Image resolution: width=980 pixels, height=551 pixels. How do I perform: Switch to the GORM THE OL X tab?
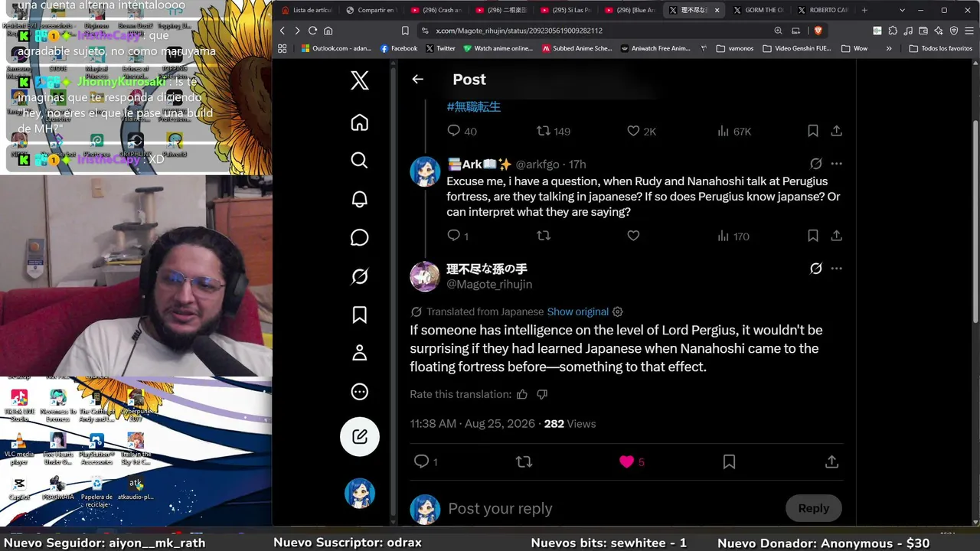(758, 10)
